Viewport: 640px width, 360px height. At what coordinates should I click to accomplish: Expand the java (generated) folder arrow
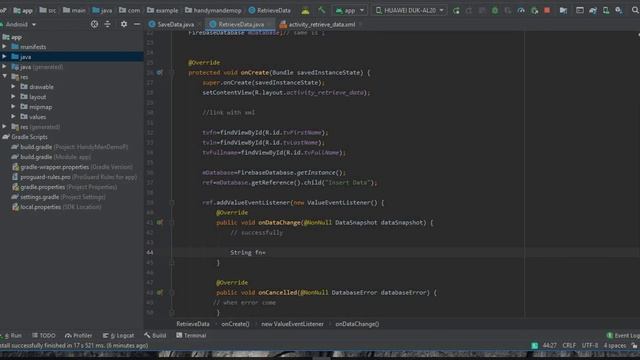pyautogui.click(x=4, y=67)
